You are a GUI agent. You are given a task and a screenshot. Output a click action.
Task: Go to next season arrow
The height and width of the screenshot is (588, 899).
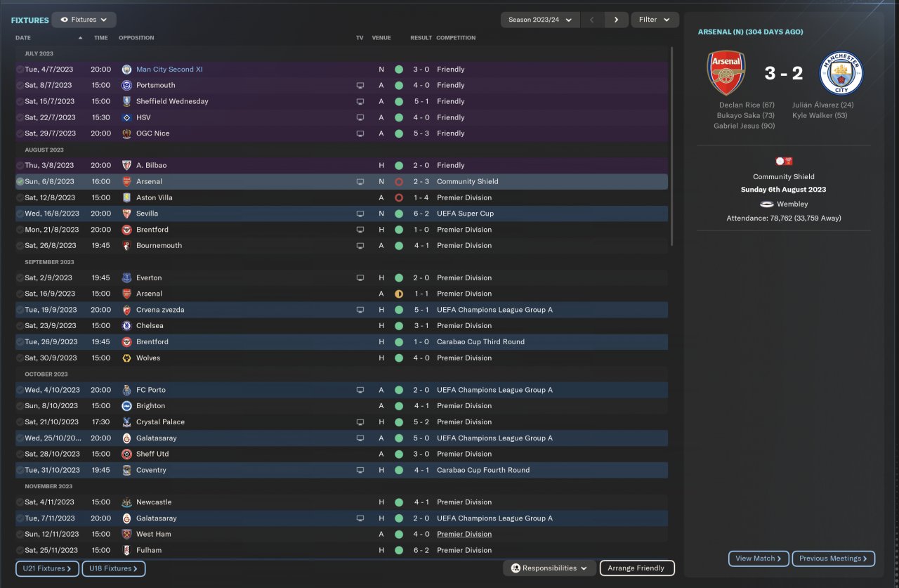point(616,20)
